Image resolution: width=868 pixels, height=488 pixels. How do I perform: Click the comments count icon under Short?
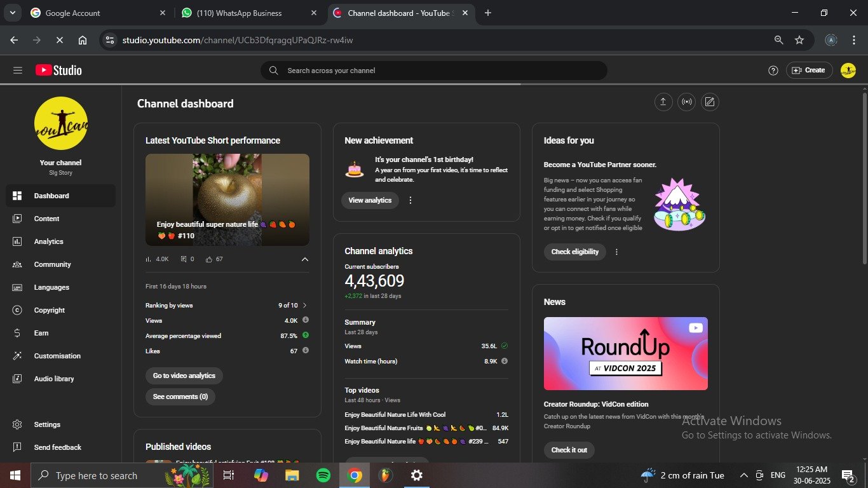184,259
